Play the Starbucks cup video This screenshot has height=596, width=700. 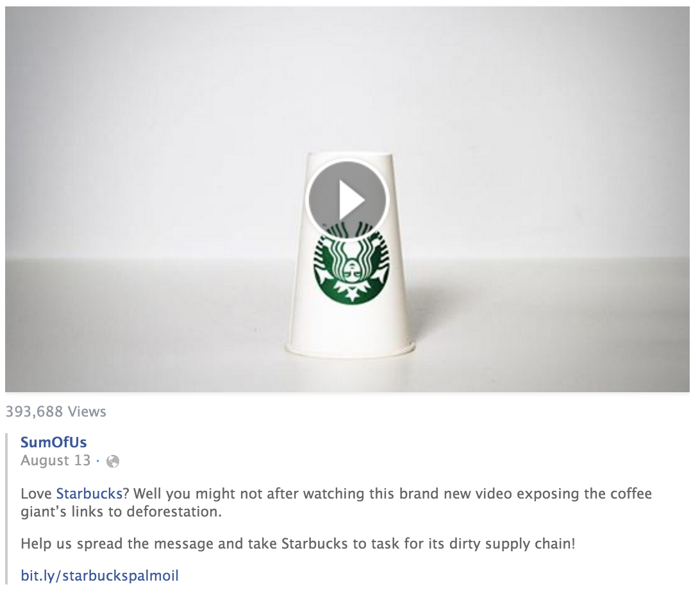347,199
